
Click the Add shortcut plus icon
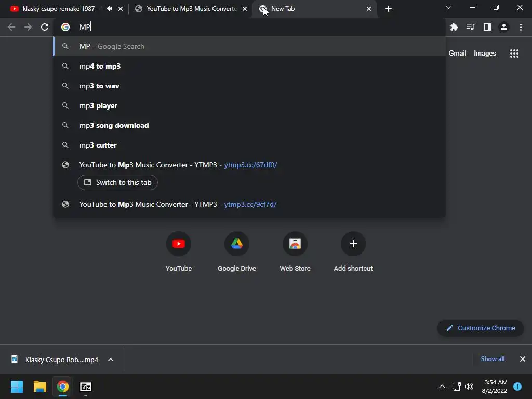coord(353,244)
